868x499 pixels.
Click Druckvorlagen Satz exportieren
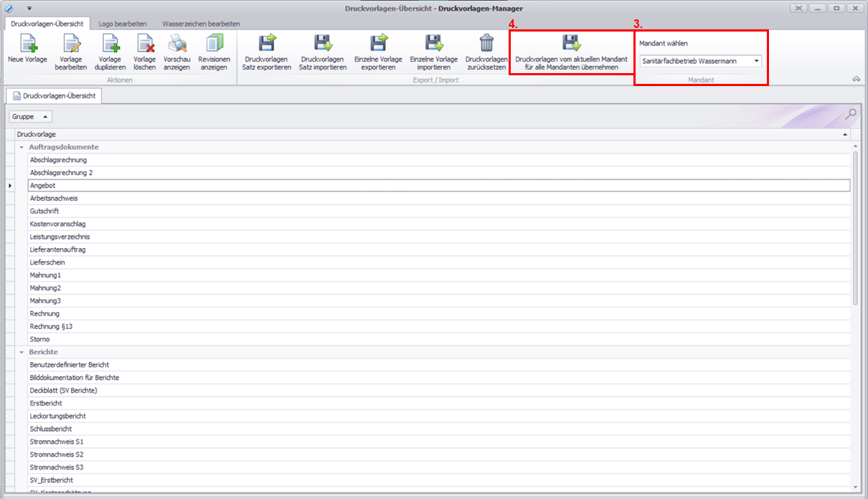[267, 44]
